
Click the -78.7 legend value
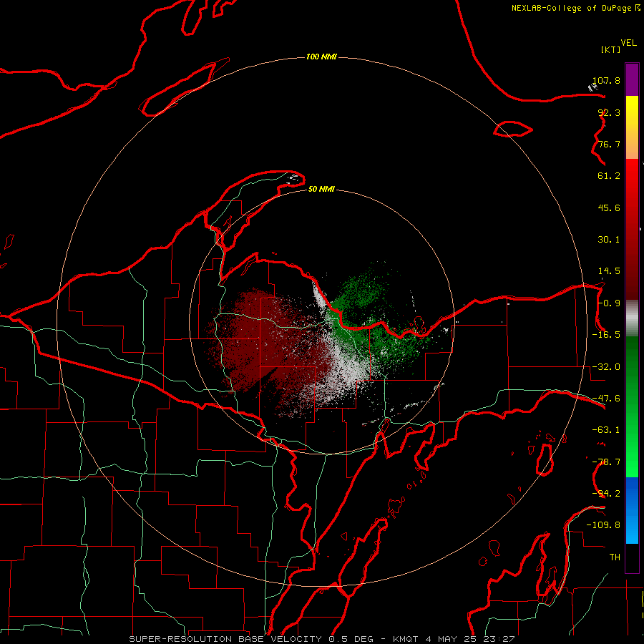coord(606,462)
